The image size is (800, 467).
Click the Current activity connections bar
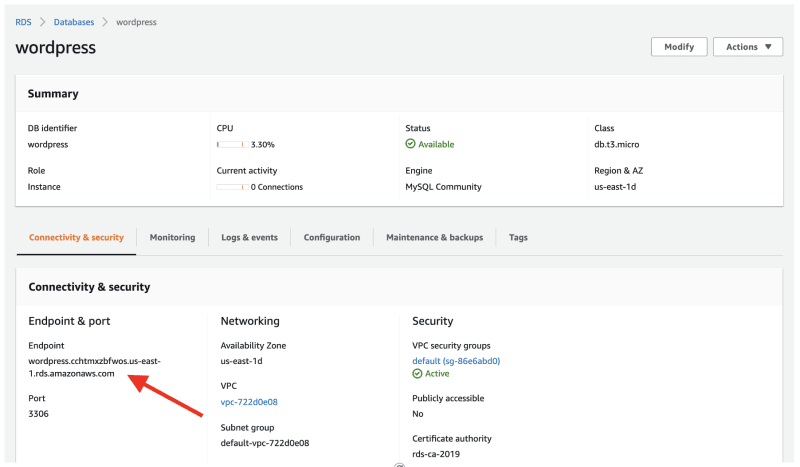click(x=232, y=187)
